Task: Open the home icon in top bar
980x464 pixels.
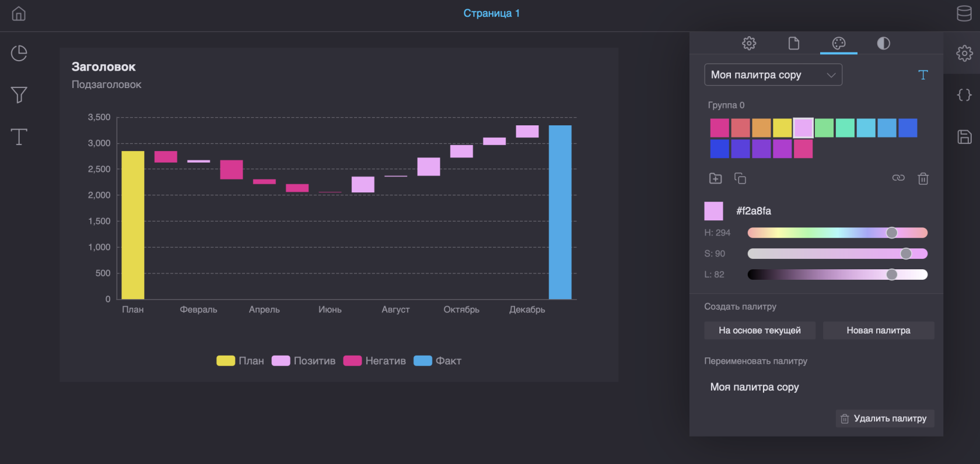Action: click(x=19, y=13)
